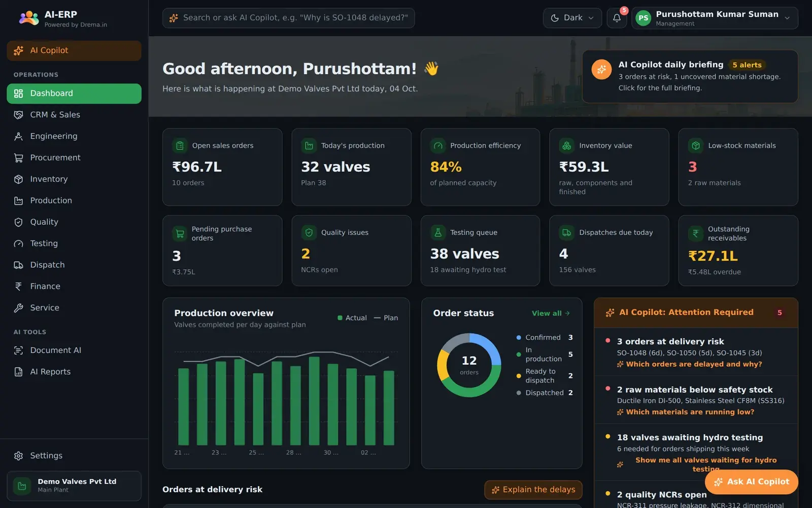Viewport: 812px width, 508px height.
Task: Navigate to Document AI
Action: 74,351
